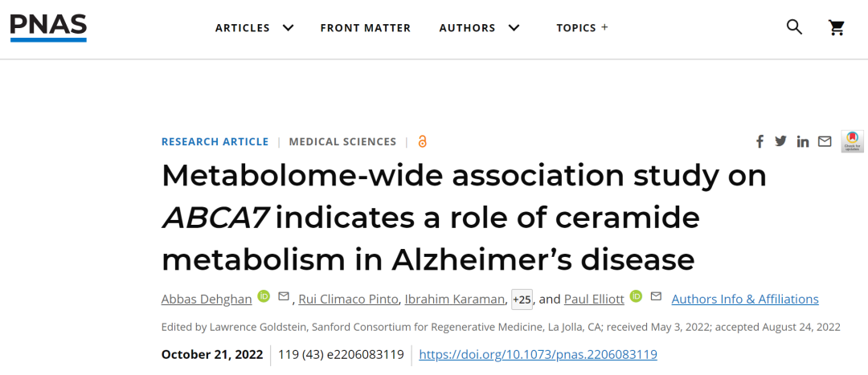Open Authors Info & Affiliations link
This screenshot has width=868, height=375.
(x=745, y=300)
